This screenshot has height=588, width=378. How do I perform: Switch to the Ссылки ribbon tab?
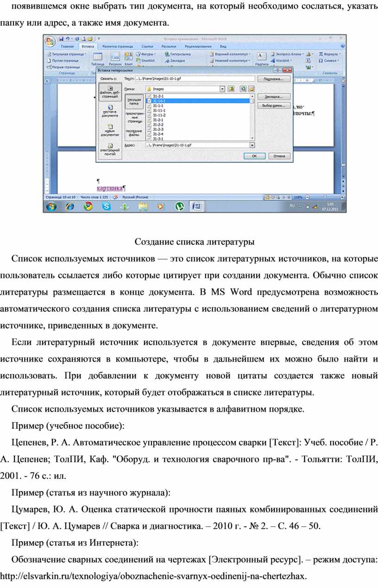pyautogui.click(x=147, y=46)
